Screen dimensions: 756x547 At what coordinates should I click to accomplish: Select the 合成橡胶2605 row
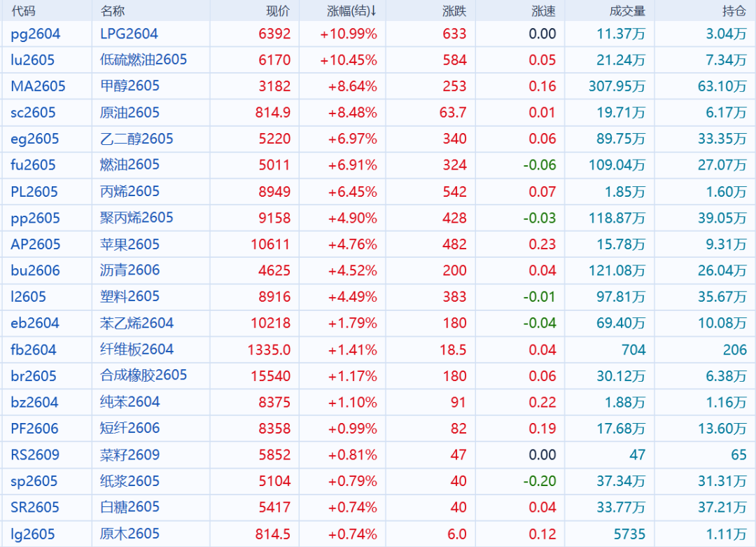[143, 375]
